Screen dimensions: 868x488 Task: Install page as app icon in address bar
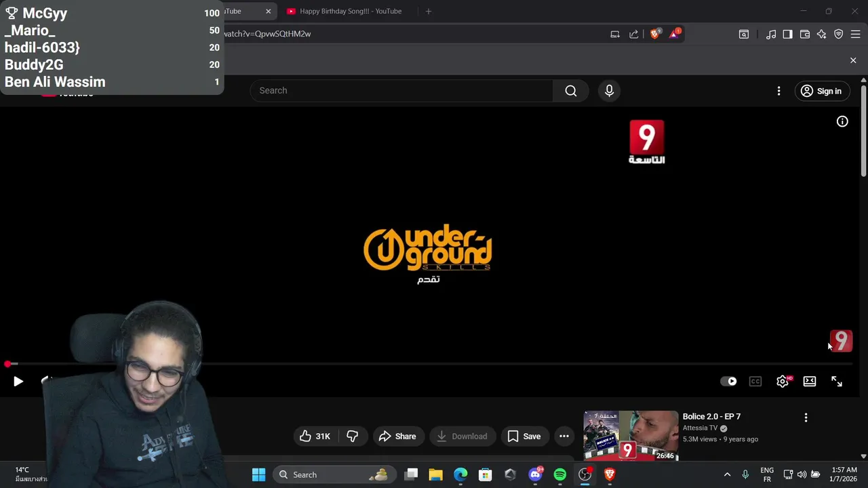615,34
